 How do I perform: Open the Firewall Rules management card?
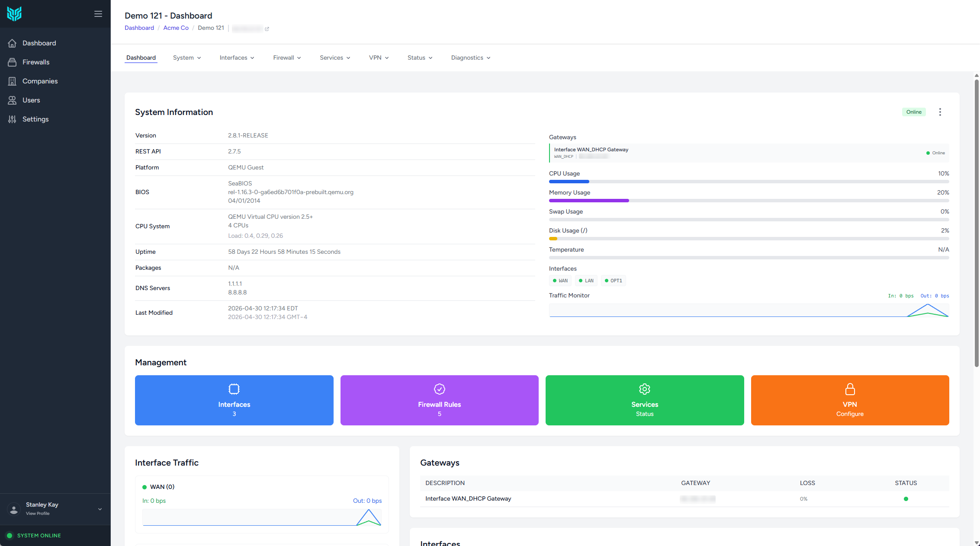(x=439, y=400)
